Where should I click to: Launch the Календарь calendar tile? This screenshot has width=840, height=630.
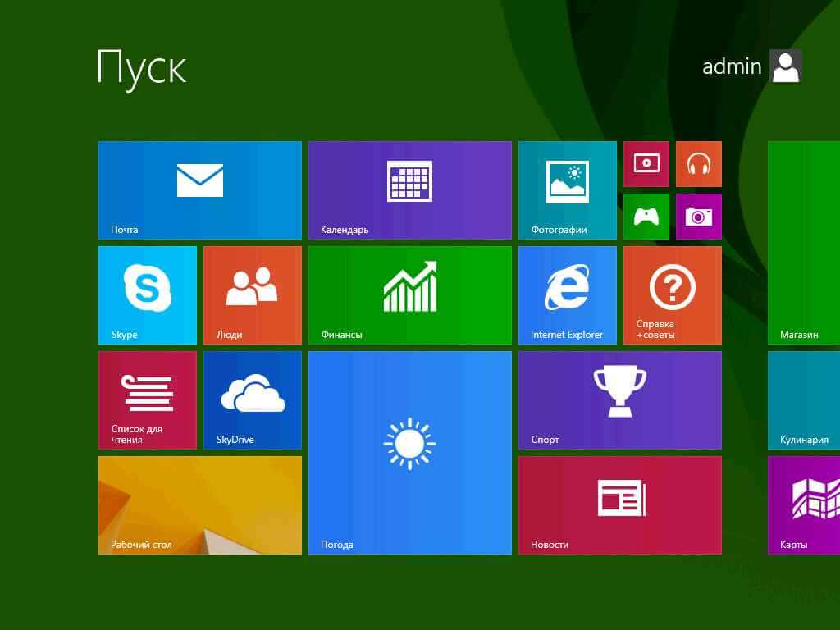click(409, 189)
